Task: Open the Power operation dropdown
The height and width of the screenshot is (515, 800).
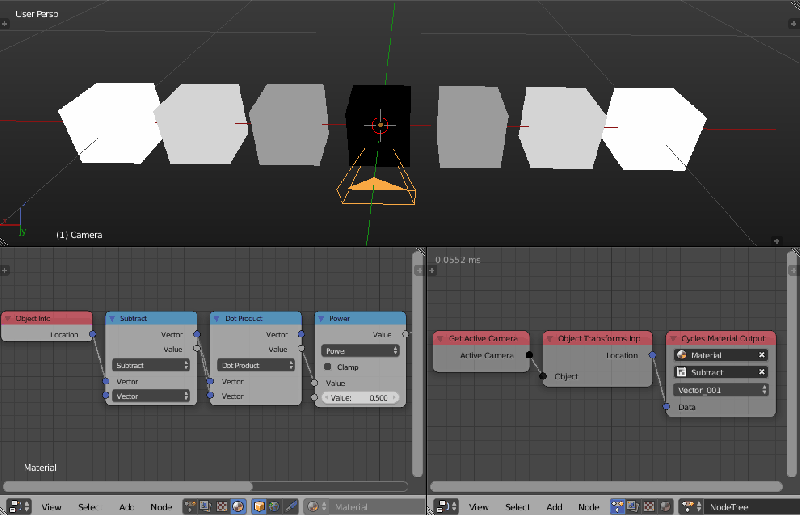Action: pyautogui.click(x=360, y=351)
